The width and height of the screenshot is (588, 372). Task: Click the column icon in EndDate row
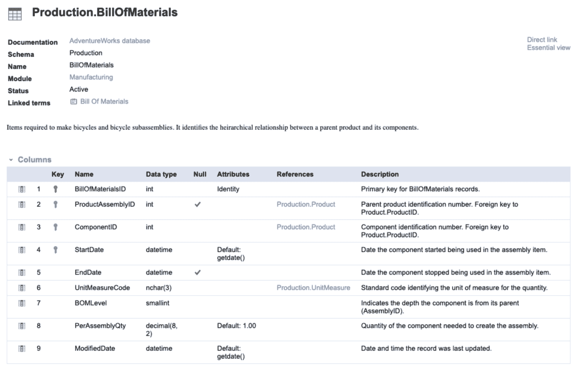pyautogui.click(x=22, y=273)
